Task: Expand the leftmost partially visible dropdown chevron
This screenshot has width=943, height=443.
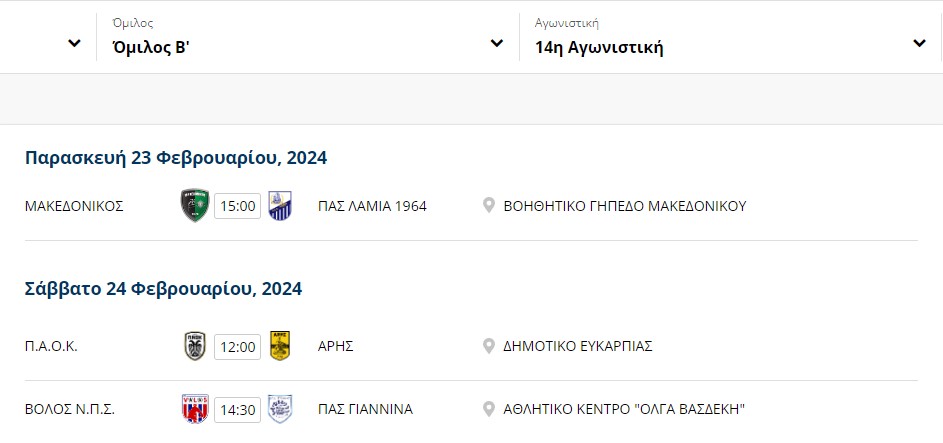Action: point(75,43)
